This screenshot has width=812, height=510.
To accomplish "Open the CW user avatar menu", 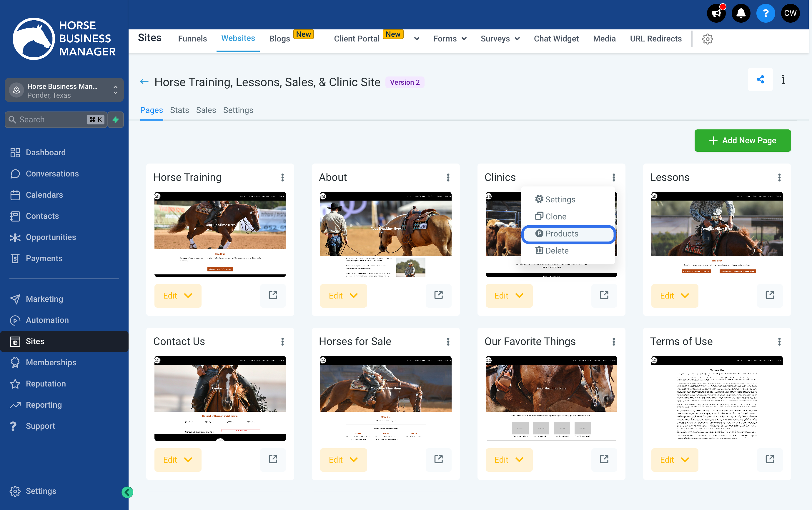I will point(790,14).
